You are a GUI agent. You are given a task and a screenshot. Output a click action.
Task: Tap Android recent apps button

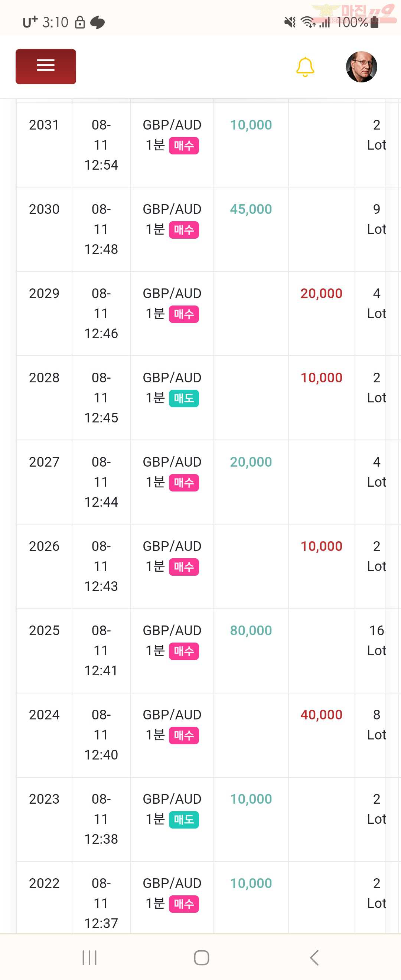[89, 958]
